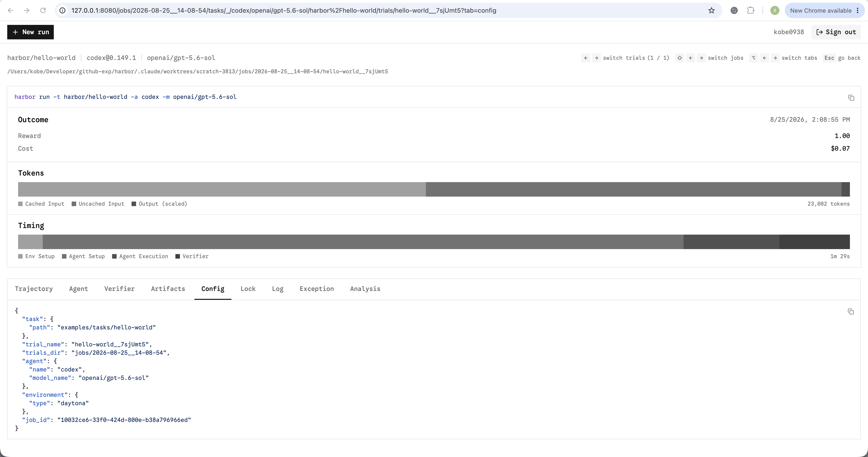Viewport: 868px width, 457px height.
Task: Sign out of the account
Action: tap(836, 32)
